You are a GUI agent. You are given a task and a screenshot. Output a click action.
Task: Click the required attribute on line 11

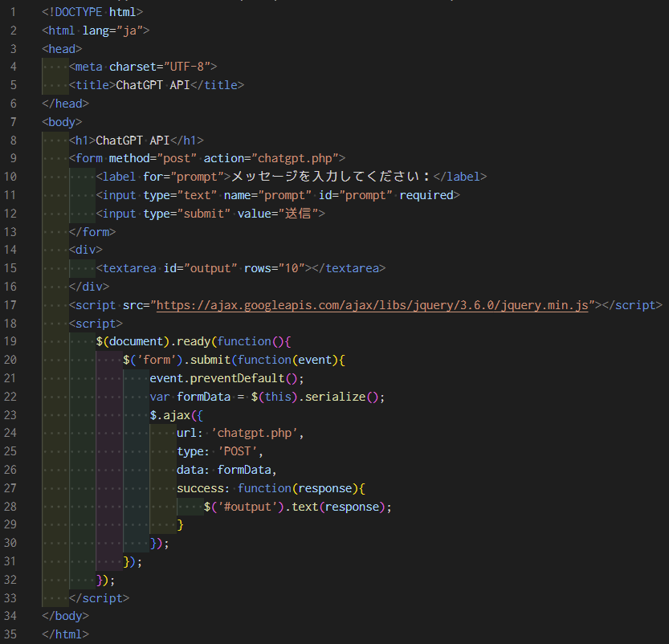tap(426, 195)
